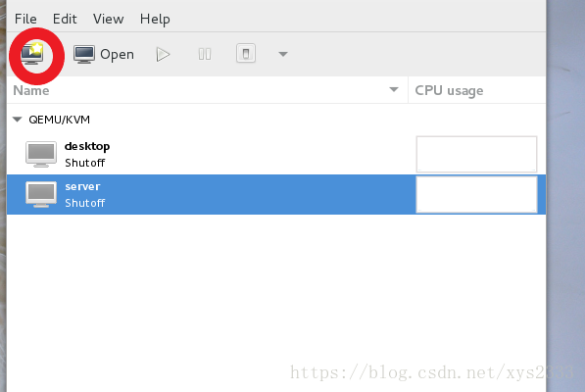Collapse the QEMU/KVM connection tree
Viewport: 585px width, 392px height.
[18, 120]
